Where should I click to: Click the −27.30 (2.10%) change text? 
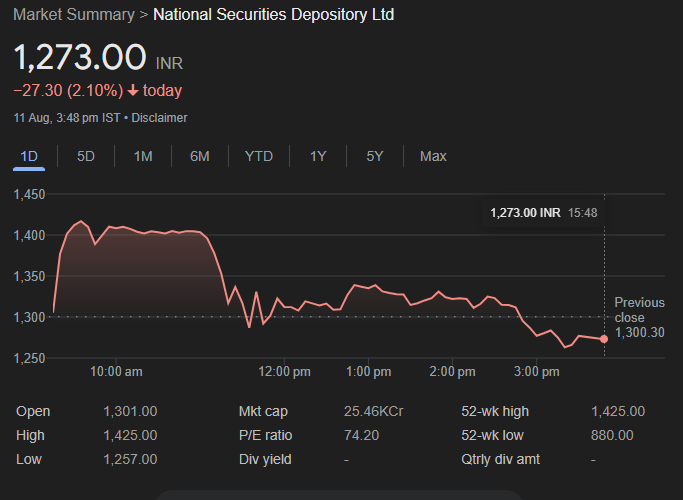pyautogui.click(x=68, y=91)
